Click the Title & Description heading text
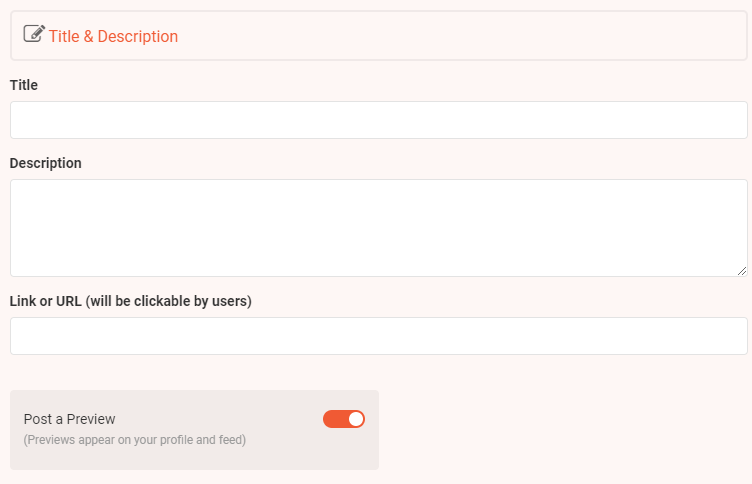Viewport: 752px width, 484px height. [x=113, y=36]
